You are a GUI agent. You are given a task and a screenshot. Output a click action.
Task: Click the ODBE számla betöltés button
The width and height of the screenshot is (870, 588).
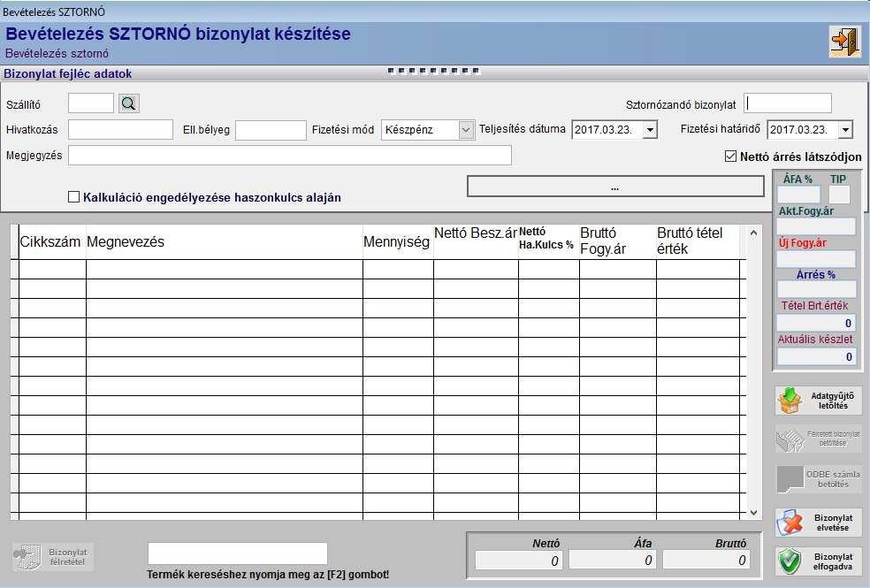[819, 479]
